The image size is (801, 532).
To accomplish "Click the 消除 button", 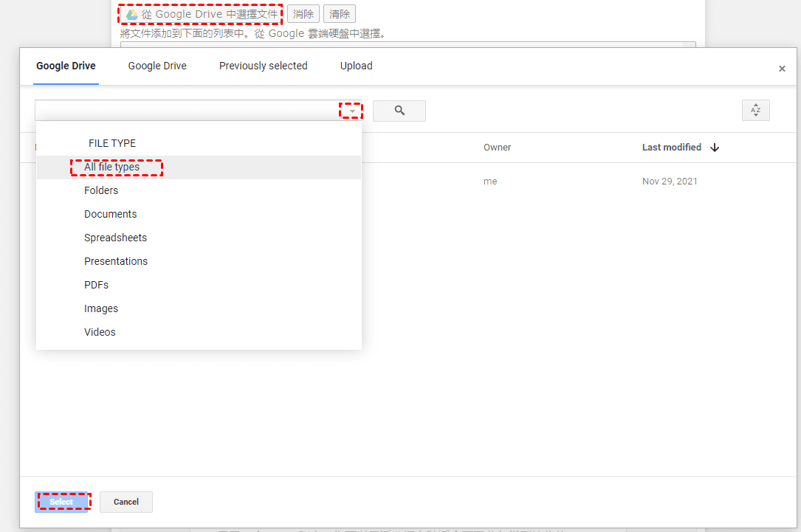I will tap(303, 14).
